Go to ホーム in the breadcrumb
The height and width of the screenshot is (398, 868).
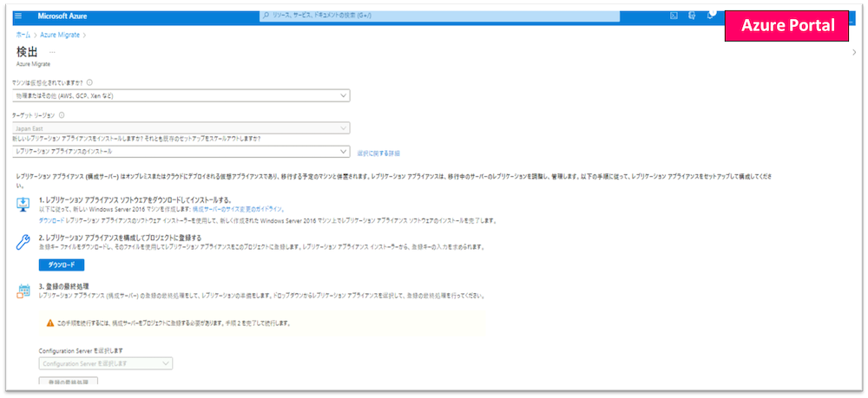point(23,35)
